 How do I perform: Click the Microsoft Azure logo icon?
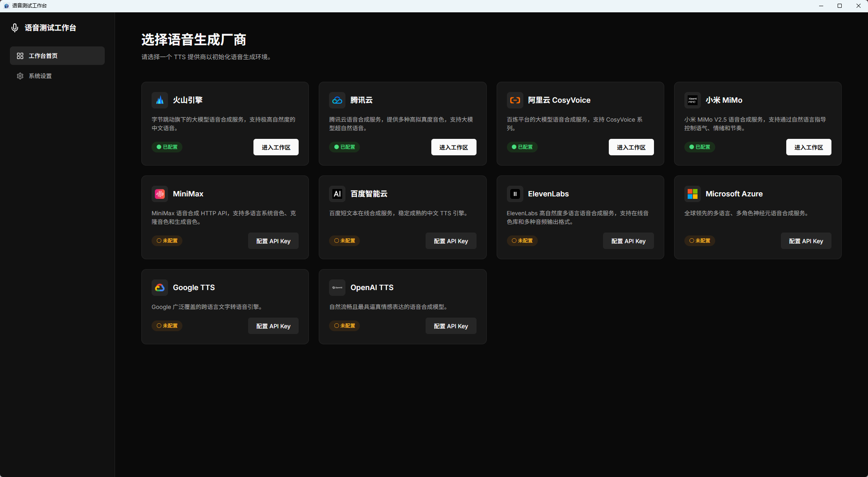693,194
